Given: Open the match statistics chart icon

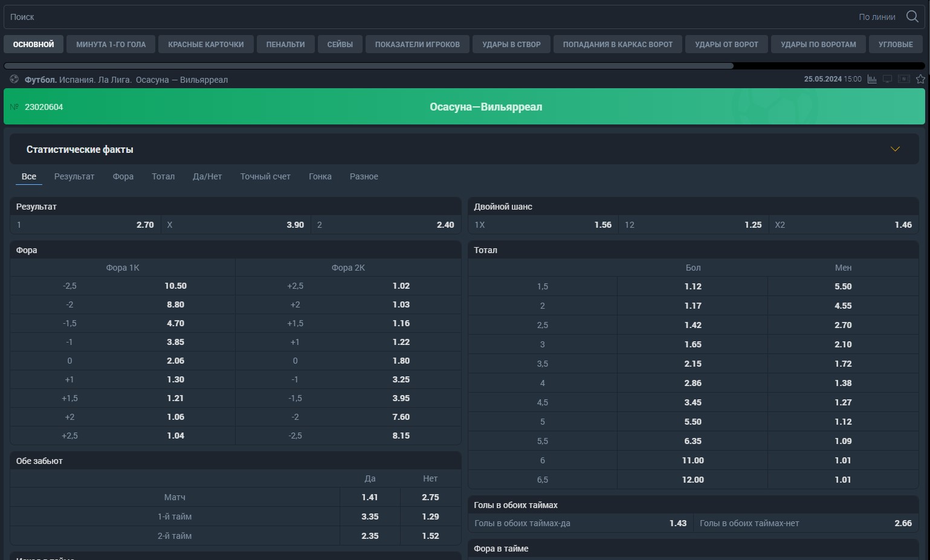Looking at the screenshot, I should pyautogui.click(x=872, y=79).
